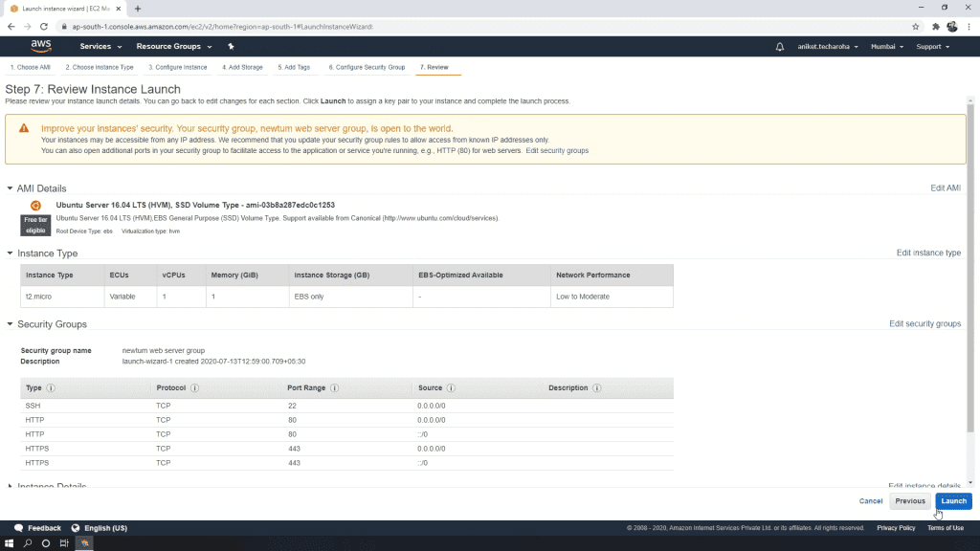Go to step 5 Add Tags
The width and height of the screenshot is (980, 551).
tap(294, 67)
